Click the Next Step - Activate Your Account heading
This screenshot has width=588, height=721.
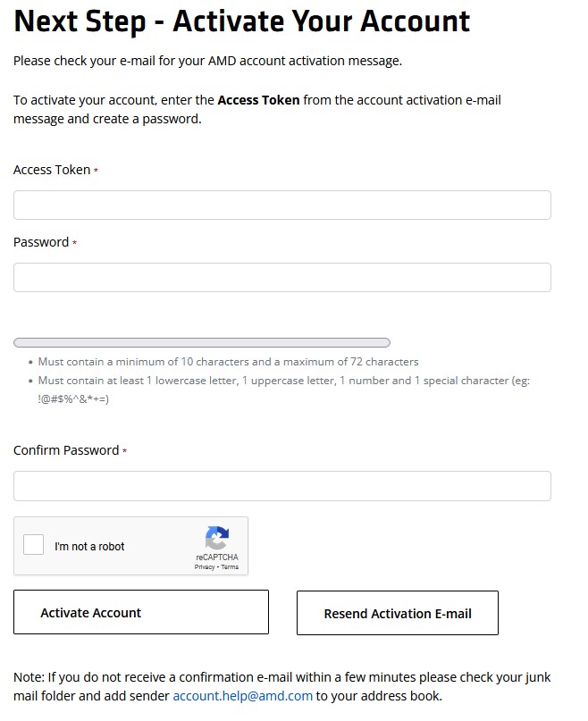click(x=241, y=21)
